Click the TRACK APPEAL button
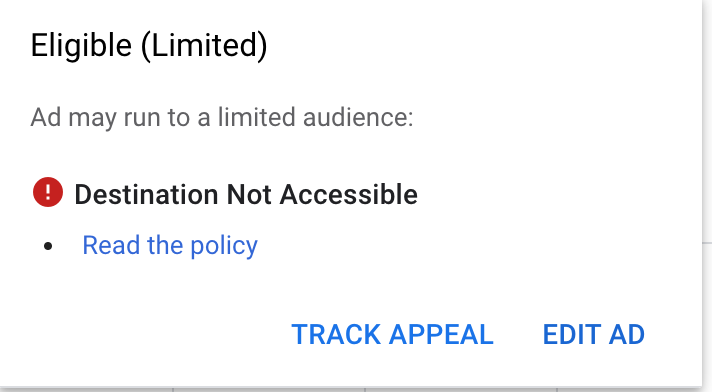The width and height of the screenshot is (712, 392). pyautogui.click(x=392, y=335)
